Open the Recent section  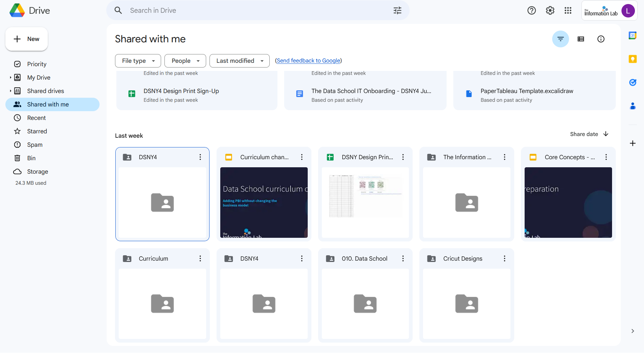pos(36,118)
